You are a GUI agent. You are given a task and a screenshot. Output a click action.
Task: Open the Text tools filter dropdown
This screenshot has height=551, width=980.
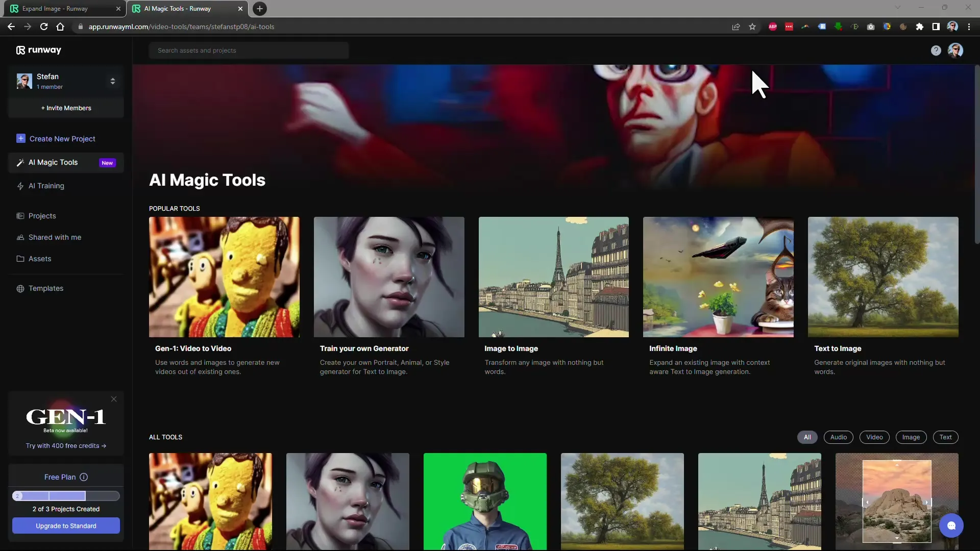[946, 437]
